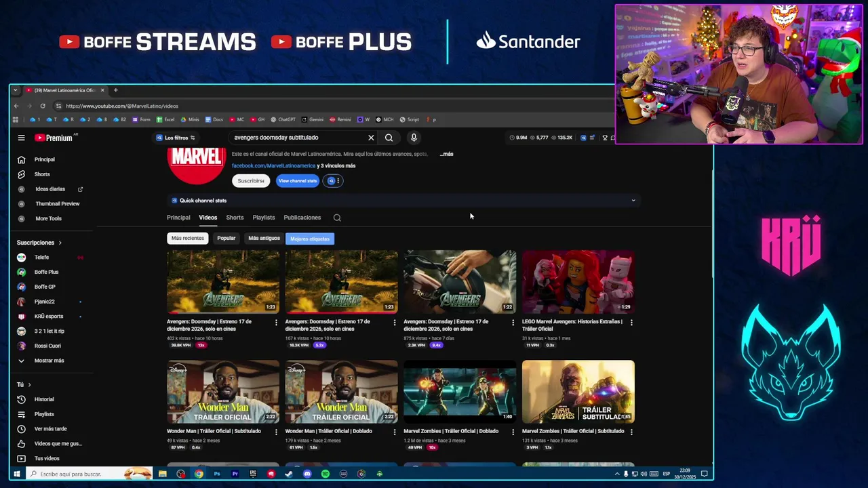
Task: Open options for the Marvel Zombies Doblado video
Action: point(513,432)
